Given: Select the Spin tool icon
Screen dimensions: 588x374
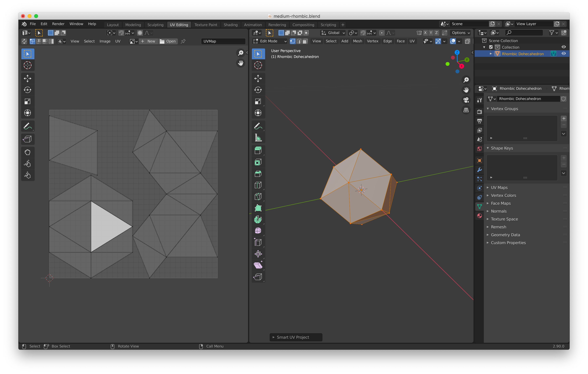Looking at the screenshot, I should pos(258,219).
